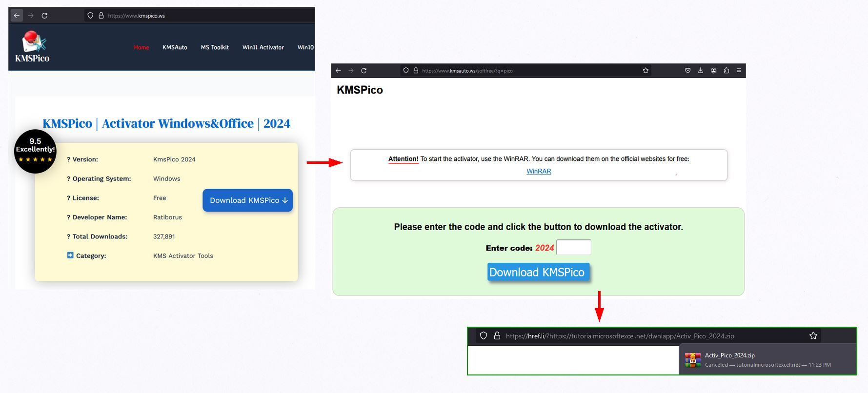Open the Win11 Activator menu item
The image size is (868, 393).
coord(263,47)
